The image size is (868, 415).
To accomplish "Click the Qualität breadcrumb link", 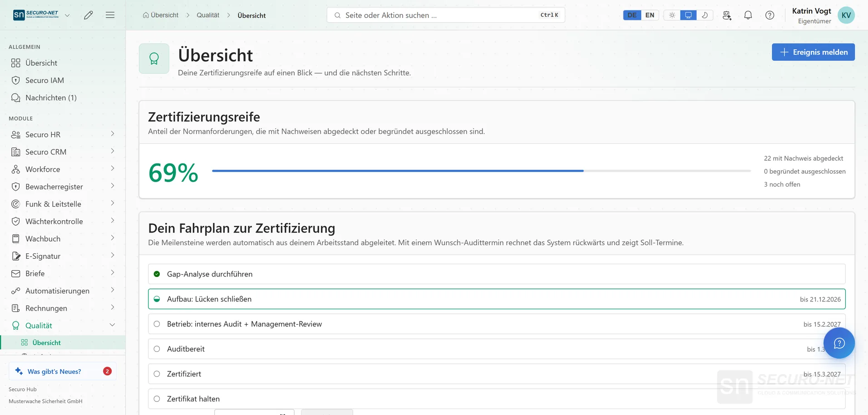I will click(x=208, y=15).
